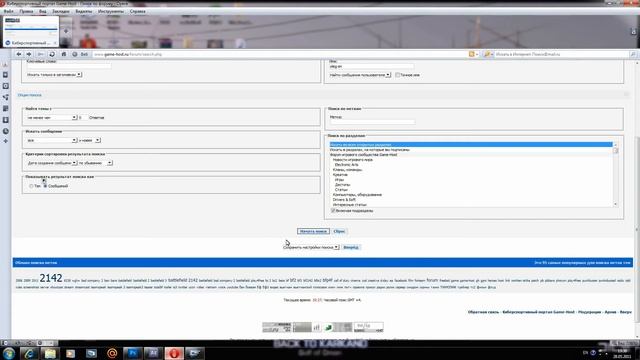Viewport: 640px width, 360px height.
Task: Click the large 2142 tag
Action: click(51, 278)
